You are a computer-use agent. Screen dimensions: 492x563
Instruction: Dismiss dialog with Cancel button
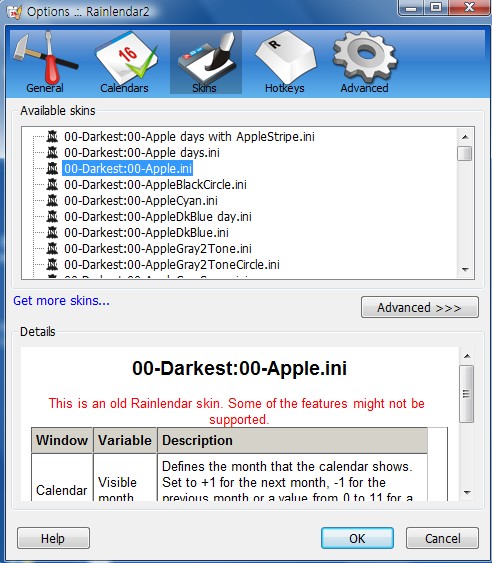click(442, 538)
